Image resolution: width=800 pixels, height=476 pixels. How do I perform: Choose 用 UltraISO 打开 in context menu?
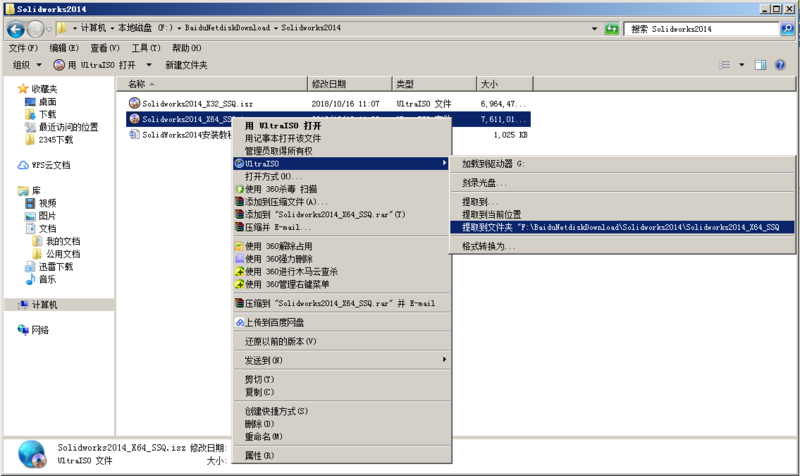pyautogui.click(x=342, y=126)
